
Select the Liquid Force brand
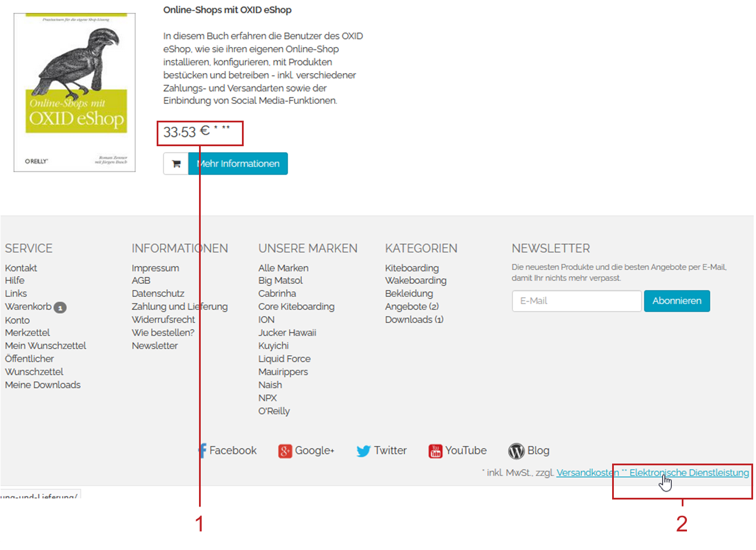coord(284,359)
